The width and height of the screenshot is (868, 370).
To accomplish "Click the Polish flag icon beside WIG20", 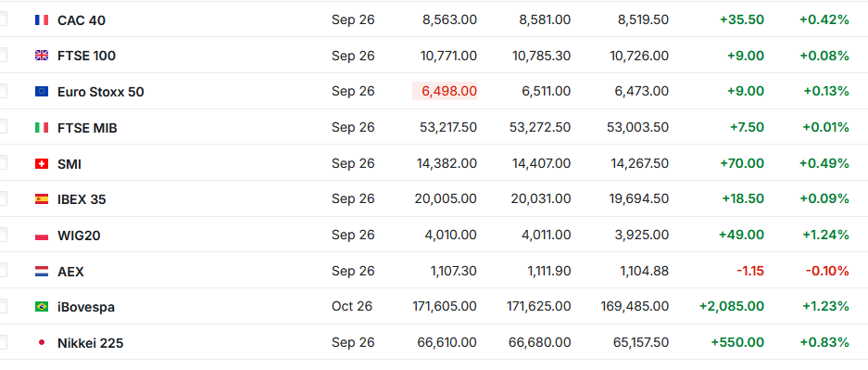I will (x=42, y=236).
